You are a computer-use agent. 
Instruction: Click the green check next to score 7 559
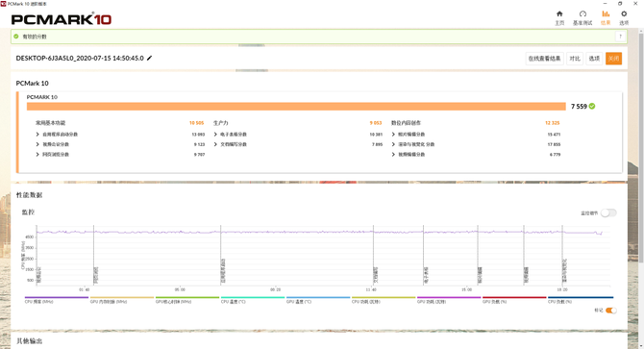pyautogui.click(x=592, y=106)
